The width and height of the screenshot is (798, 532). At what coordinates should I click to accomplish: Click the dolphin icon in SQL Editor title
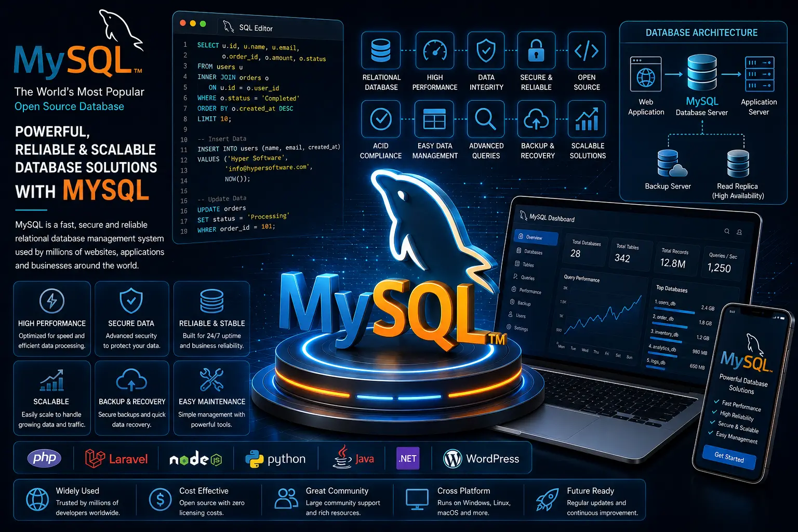click(228, 27)
